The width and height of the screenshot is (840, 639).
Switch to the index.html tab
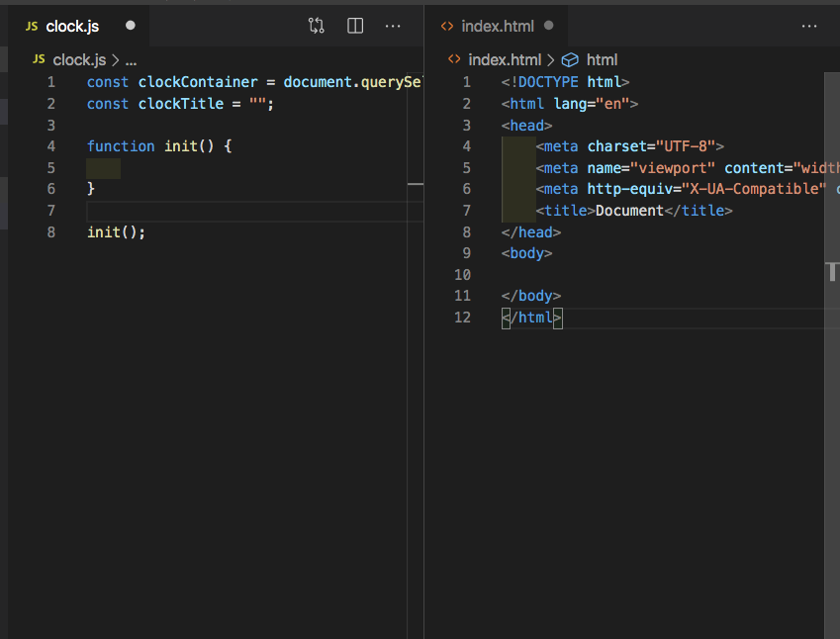[x=500, y=26]
